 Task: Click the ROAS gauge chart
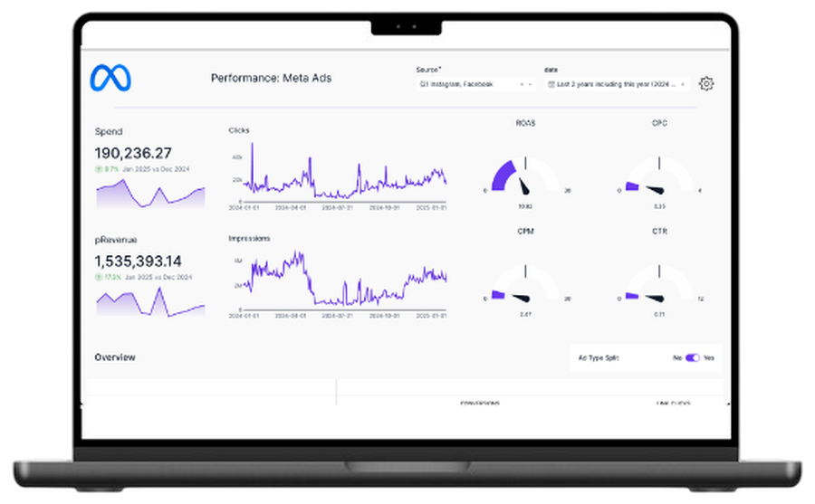click(x=525, y=176)
